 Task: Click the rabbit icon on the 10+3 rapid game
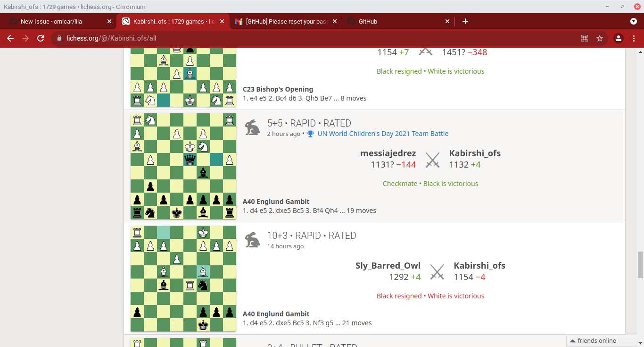(252, 239)
